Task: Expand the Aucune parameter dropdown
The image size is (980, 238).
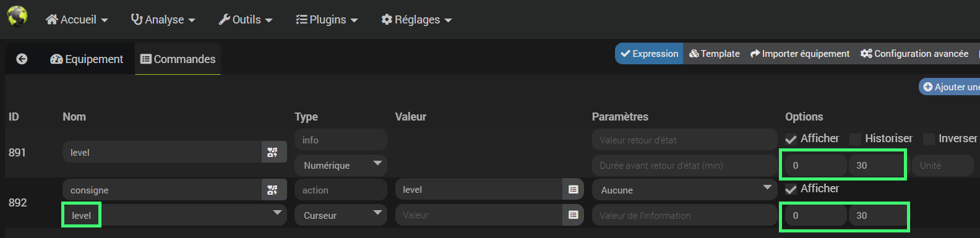Action: pyautogui.click(x=685, y=190)
